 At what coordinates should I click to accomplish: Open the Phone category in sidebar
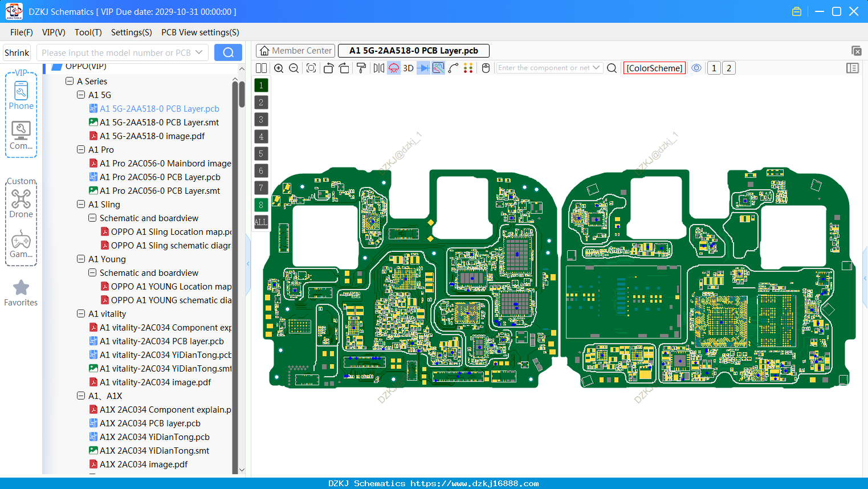point(21,95)
